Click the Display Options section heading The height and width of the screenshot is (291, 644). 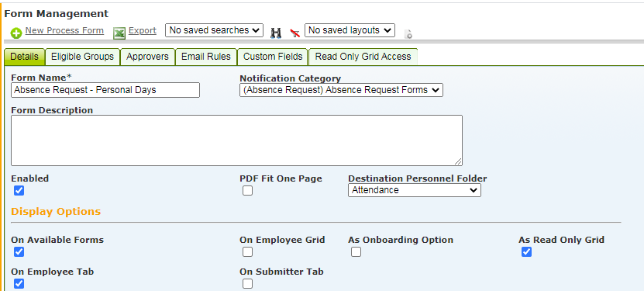(x=56, y=212)
